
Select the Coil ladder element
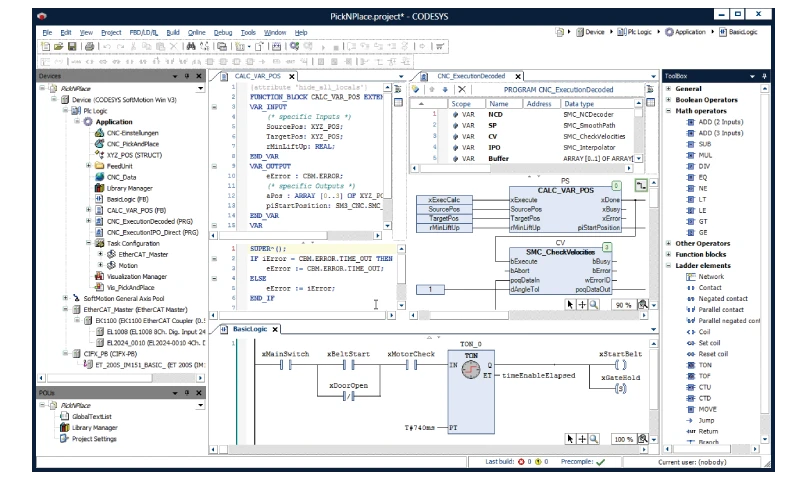tap(698, 332)
